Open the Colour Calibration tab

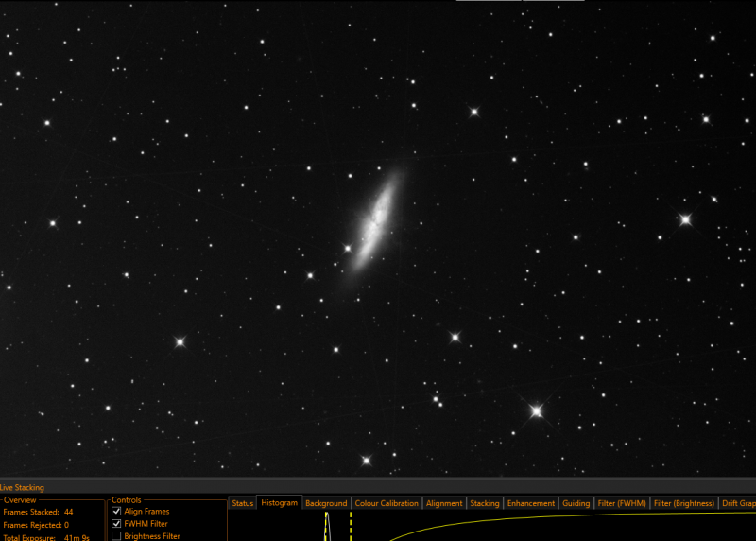[x=387, y=503]
